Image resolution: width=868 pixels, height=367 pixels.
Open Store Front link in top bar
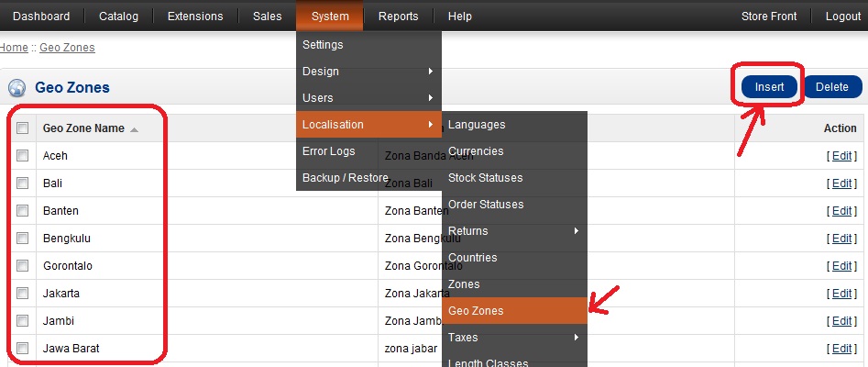coord(769,17)
